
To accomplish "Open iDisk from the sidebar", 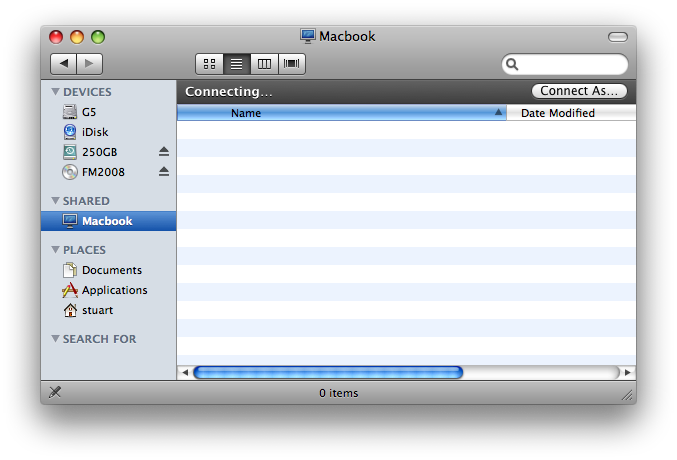I will click(x=94, y=132).
